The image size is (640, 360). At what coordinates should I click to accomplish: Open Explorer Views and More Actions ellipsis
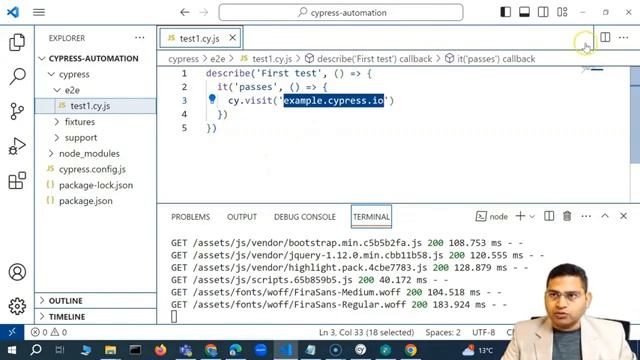click(x=140, y=38)
